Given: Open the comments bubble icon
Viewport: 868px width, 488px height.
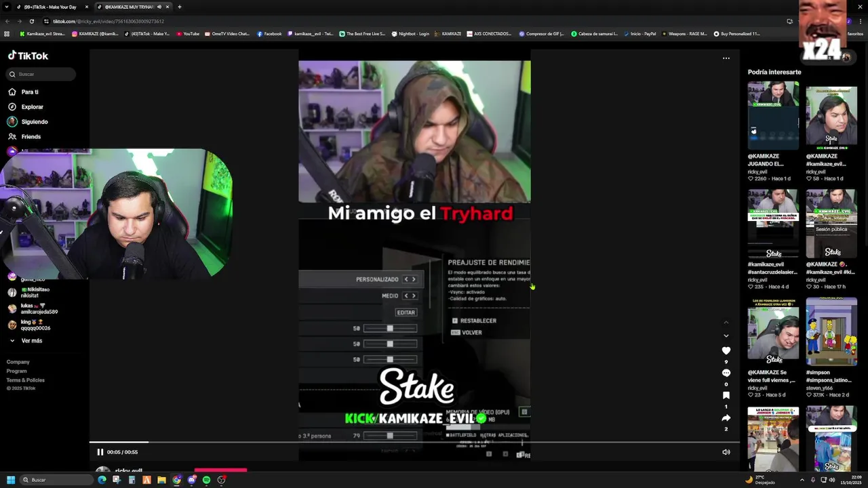Looking at the screenshot, I should pos(726,373).
